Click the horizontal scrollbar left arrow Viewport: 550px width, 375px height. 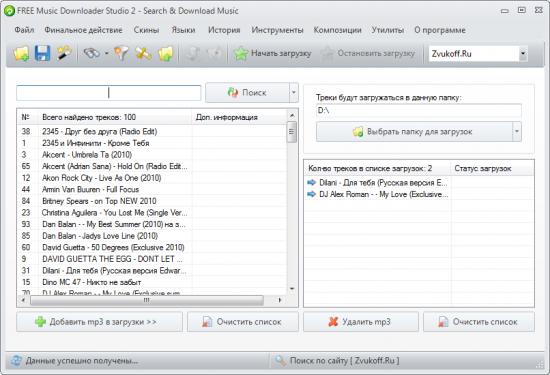(x=23, y=300)
